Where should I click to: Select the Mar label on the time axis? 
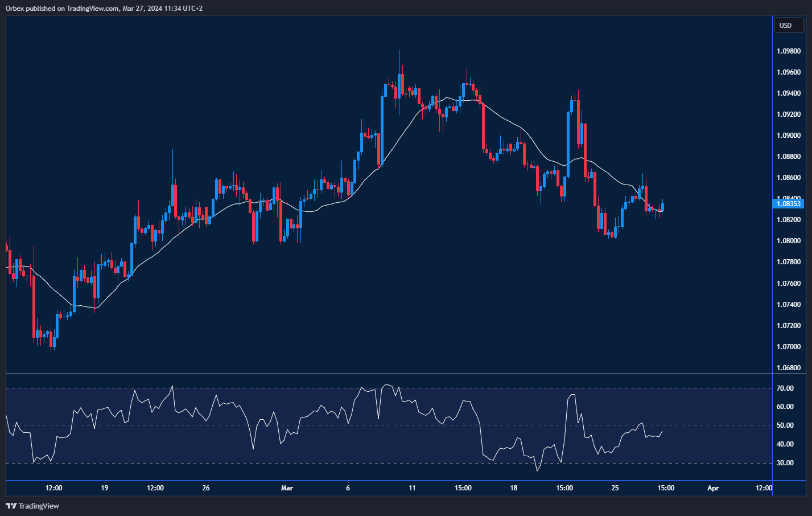click(x=287, y=488)
